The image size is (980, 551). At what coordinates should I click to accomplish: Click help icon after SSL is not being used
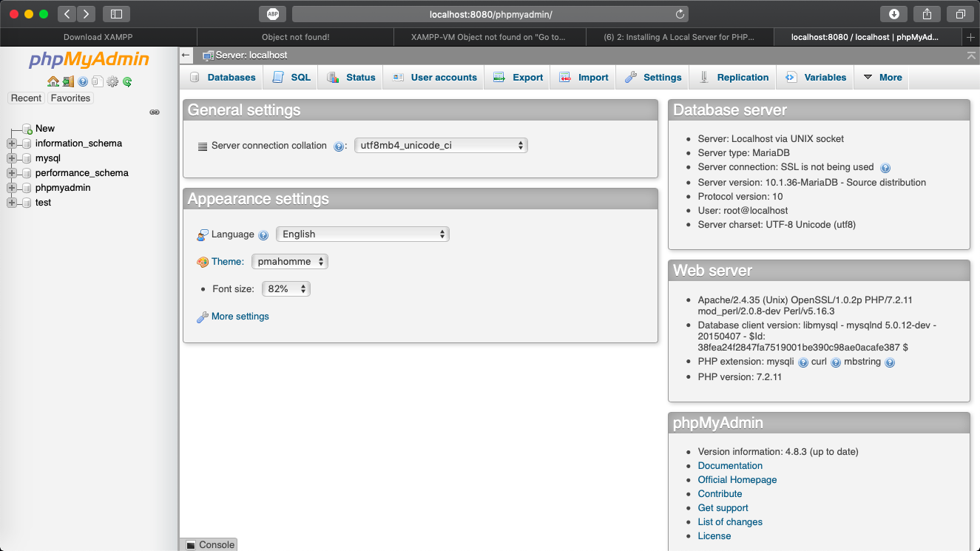pyautogui.click(x=885, y=168)
